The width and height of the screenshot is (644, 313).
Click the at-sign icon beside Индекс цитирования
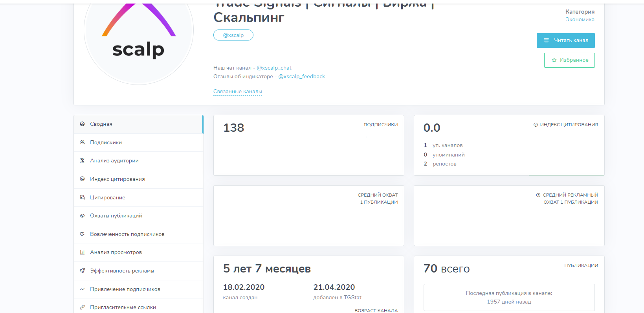[x=82, y=179]
